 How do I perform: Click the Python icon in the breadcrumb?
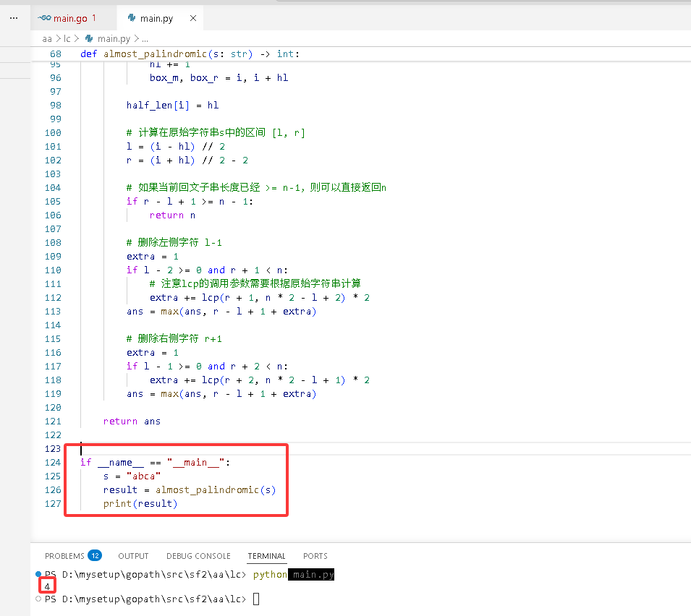coord(89,39)
